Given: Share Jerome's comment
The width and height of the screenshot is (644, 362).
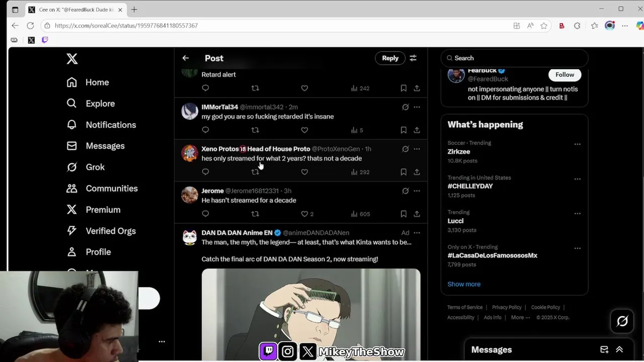Looking at the screenshot, I should 417,214.
